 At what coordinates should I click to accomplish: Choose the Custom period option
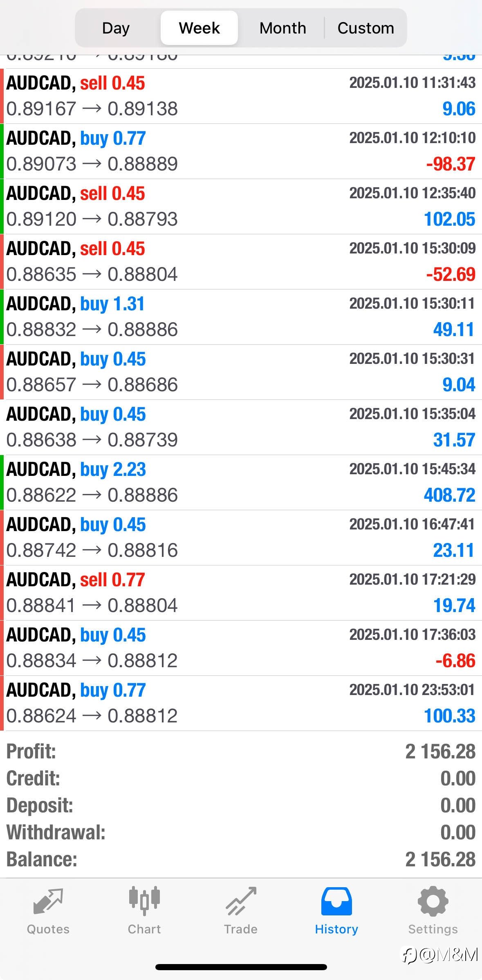365,28
